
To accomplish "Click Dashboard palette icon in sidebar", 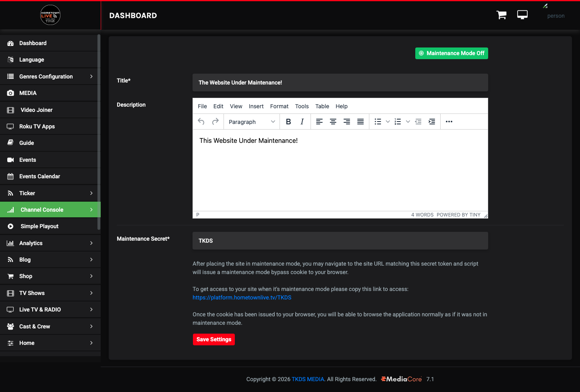I will point(10,43).
